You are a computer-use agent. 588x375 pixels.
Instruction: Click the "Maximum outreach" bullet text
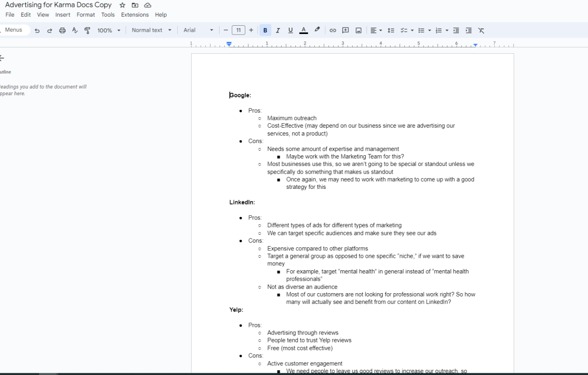coord(292,118)
